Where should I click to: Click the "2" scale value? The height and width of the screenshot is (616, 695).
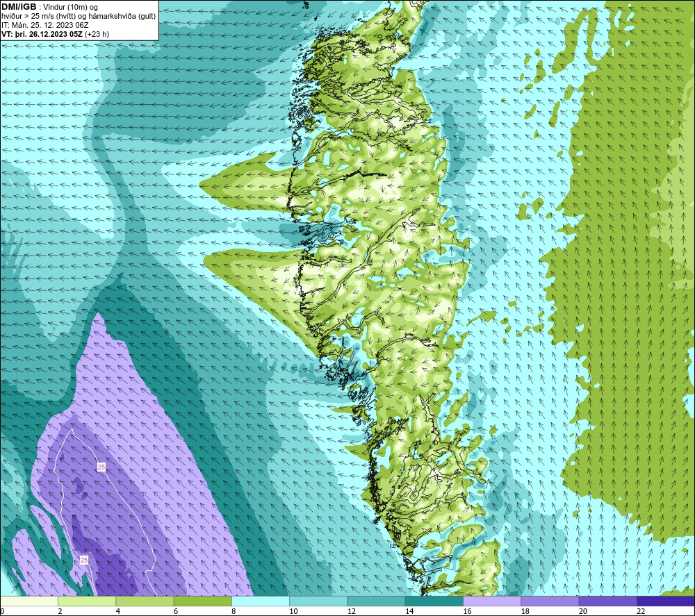tap(60, 612)
